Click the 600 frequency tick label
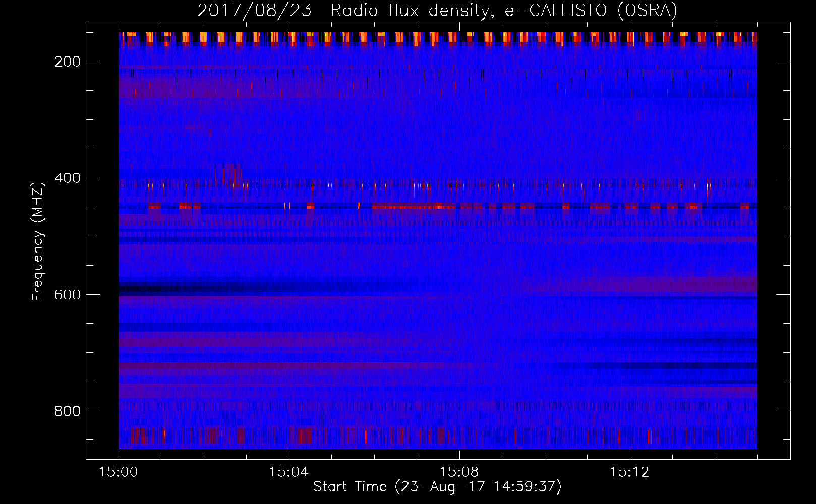 click(x=68, y=295)
